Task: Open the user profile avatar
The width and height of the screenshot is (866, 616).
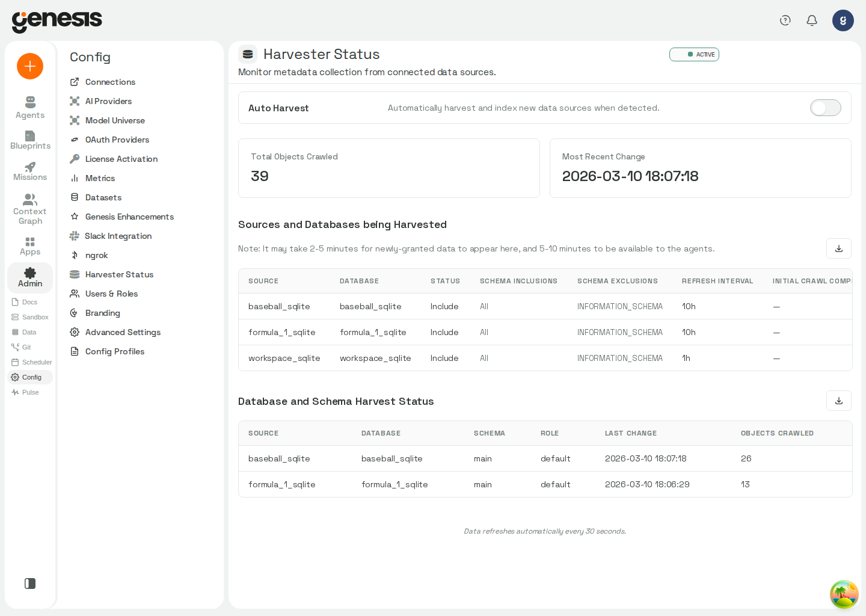Action: click(x=843, y=20)
